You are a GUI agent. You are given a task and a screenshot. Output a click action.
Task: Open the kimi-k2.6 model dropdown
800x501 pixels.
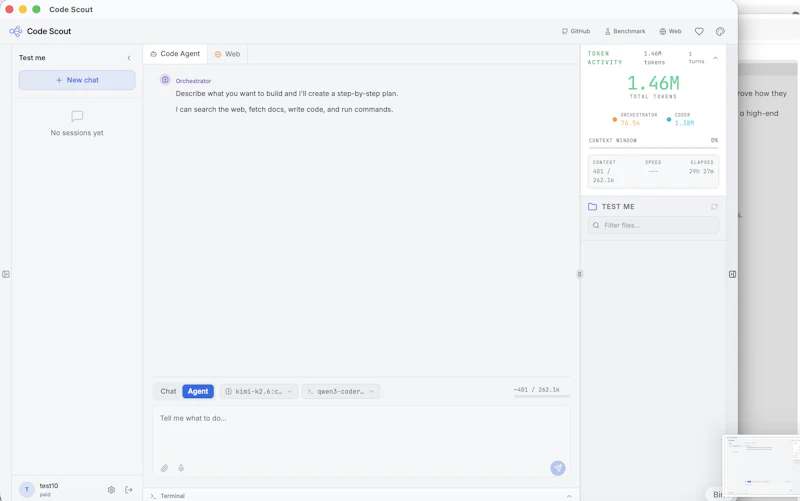point(259,391)
